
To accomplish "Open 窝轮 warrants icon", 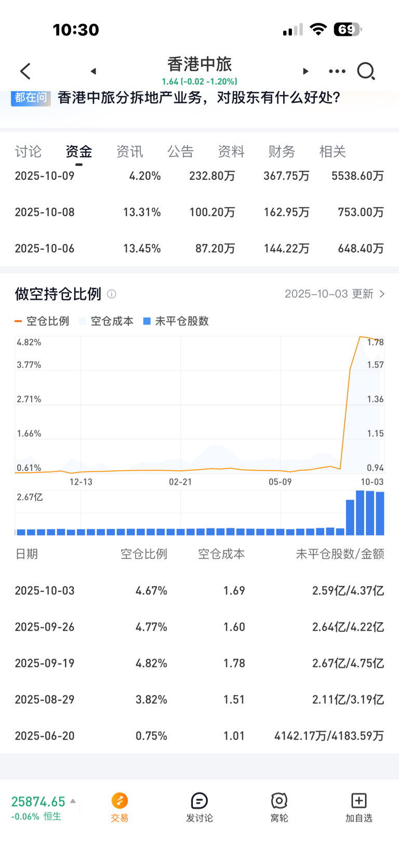I will [x=279, y=801].
